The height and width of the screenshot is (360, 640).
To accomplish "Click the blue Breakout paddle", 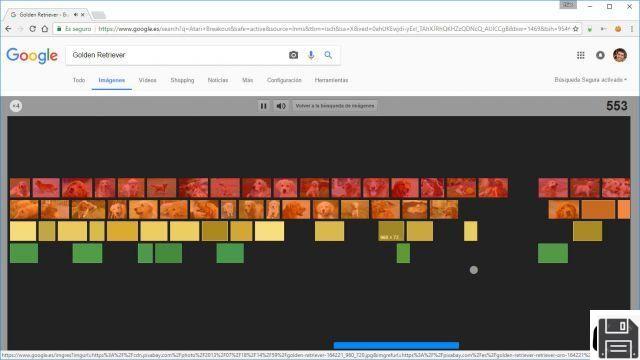I will click(x=396, y=345).
